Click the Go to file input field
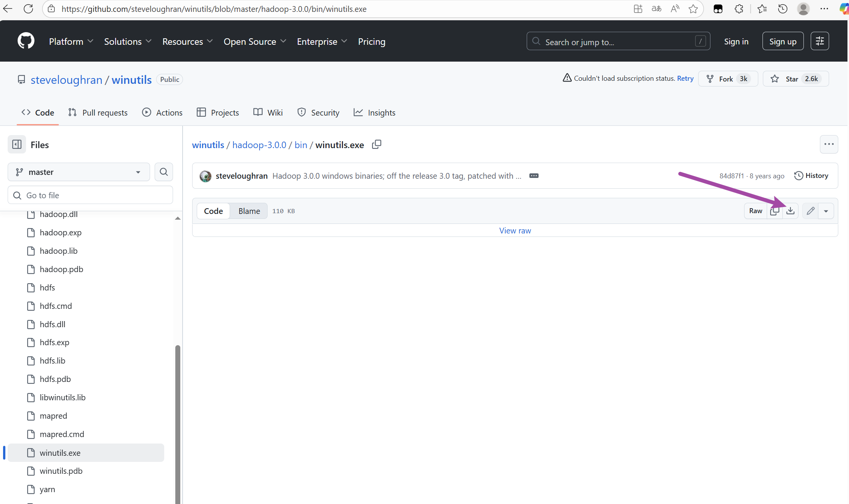849x504 pixels. pyautogui.click(x=90, y=195)
